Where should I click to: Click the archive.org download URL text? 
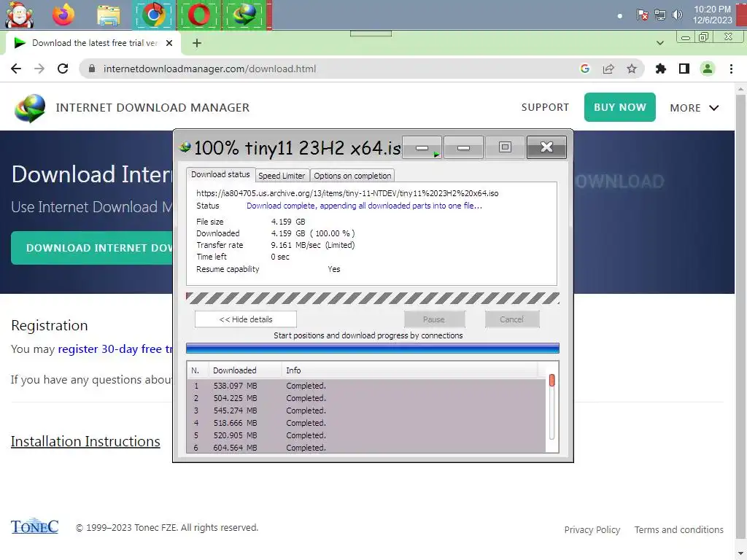(x=347, y=193)
